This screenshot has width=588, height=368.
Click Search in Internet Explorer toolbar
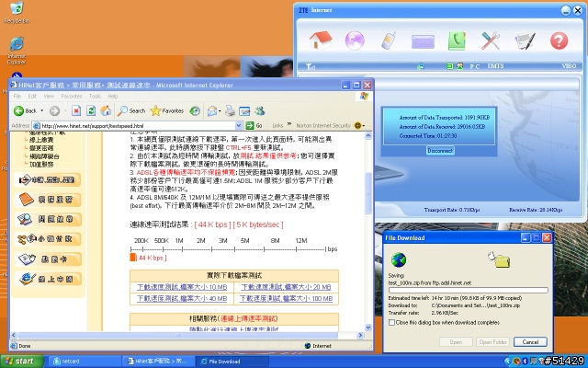tap(130, 110)
